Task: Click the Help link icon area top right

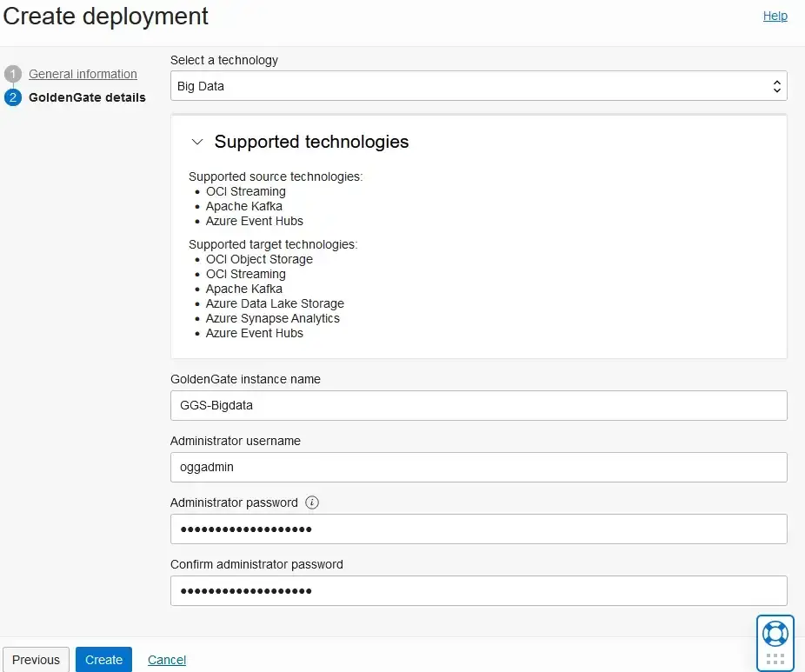Action: pyautogui.click(x=775, y=16)
